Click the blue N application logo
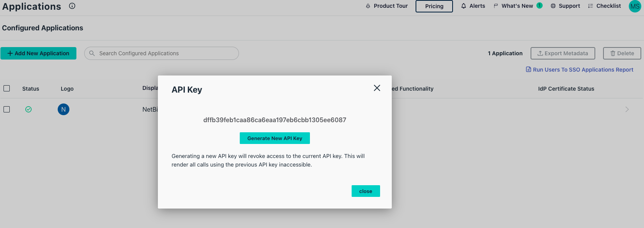This screenshot has width=644, height=228. point(64,109)
